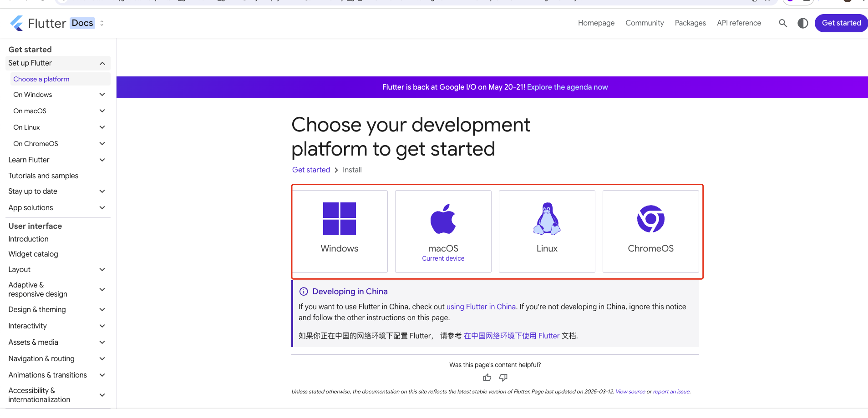
Task: Open the Docs site switcher dropdown
Action: click(102, 23)
